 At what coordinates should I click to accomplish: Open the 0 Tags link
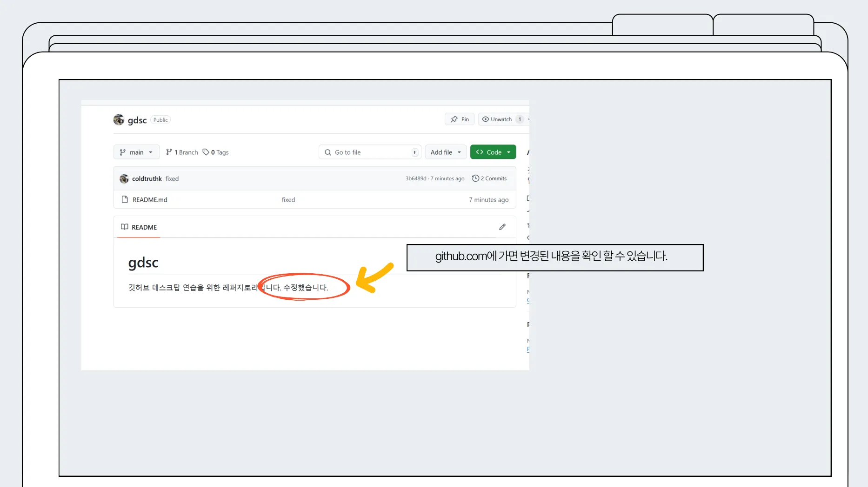tap(216, 152)
